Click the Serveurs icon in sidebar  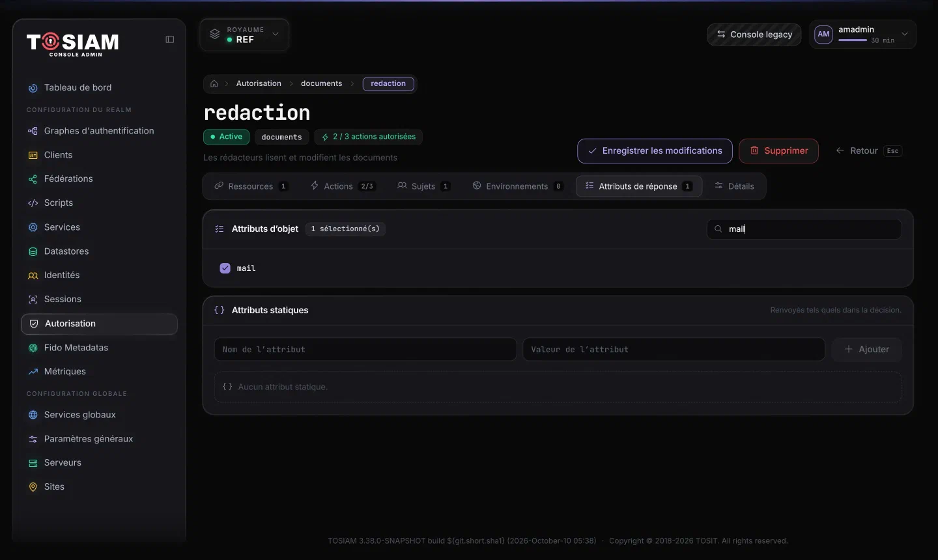(33, 463)
